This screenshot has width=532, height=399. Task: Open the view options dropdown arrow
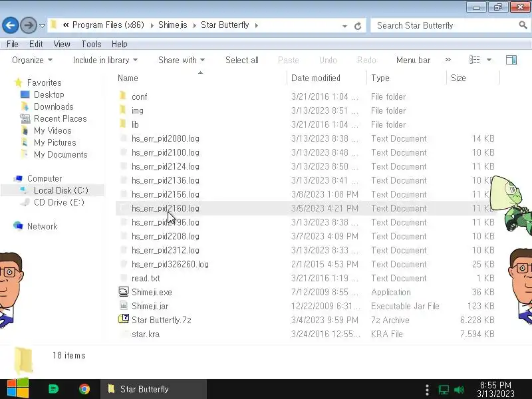tap(489, 60)
